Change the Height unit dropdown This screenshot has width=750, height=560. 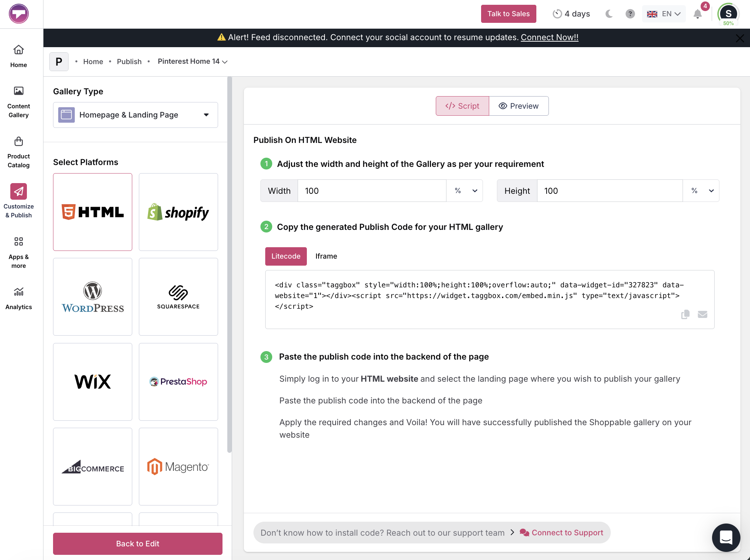pos(701,191)
